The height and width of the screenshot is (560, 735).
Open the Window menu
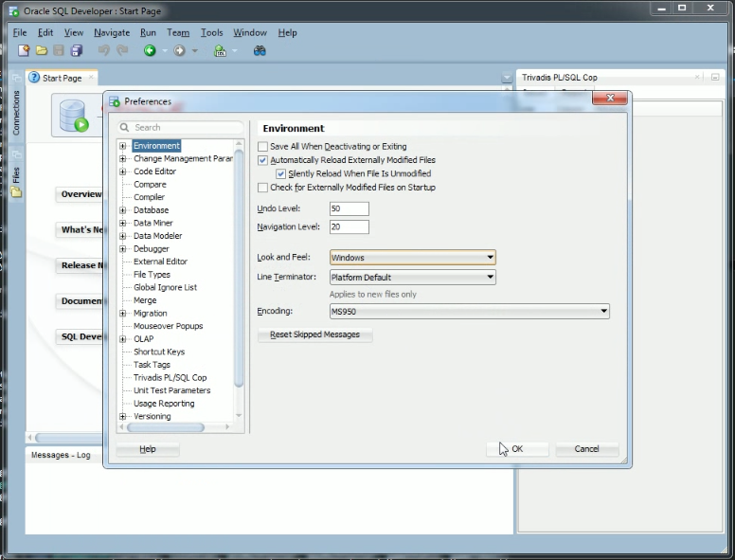[250, 32]
